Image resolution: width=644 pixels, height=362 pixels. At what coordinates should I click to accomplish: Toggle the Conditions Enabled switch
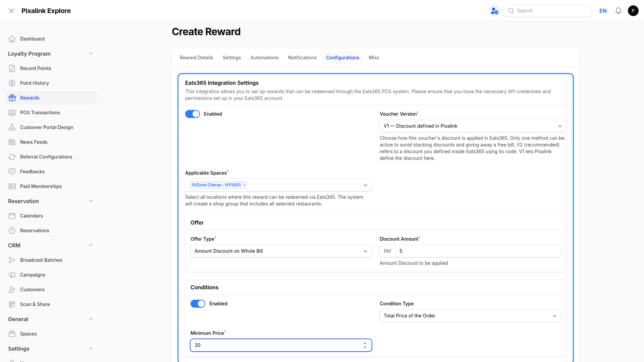coord(198,304)
